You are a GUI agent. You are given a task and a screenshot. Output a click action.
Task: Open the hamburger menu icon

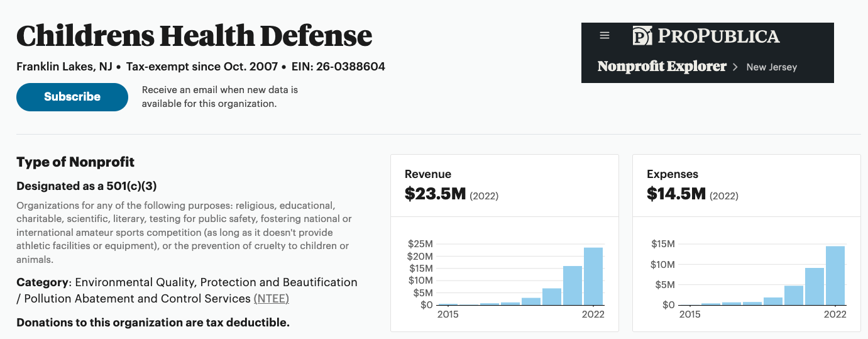tap(605, 36)
